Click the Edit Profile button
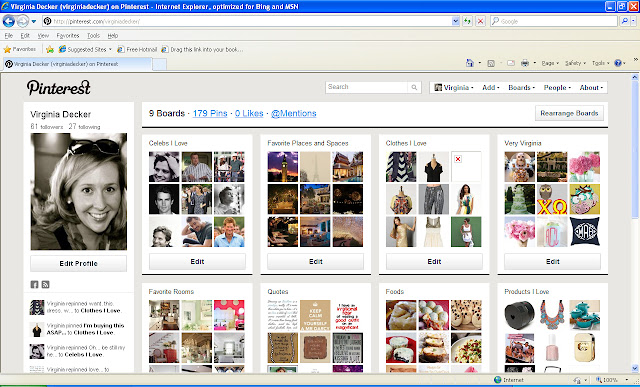 [78, 263]
